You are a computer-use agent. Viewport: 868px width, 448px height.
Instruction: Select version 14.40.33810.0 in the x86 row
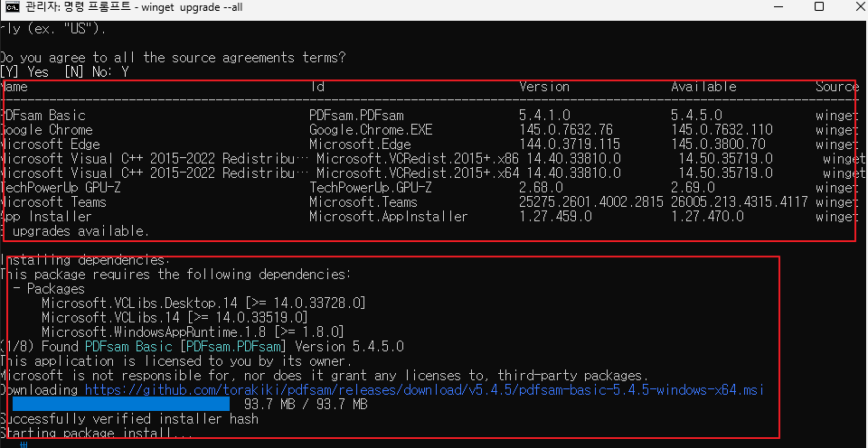coord(573,159)
